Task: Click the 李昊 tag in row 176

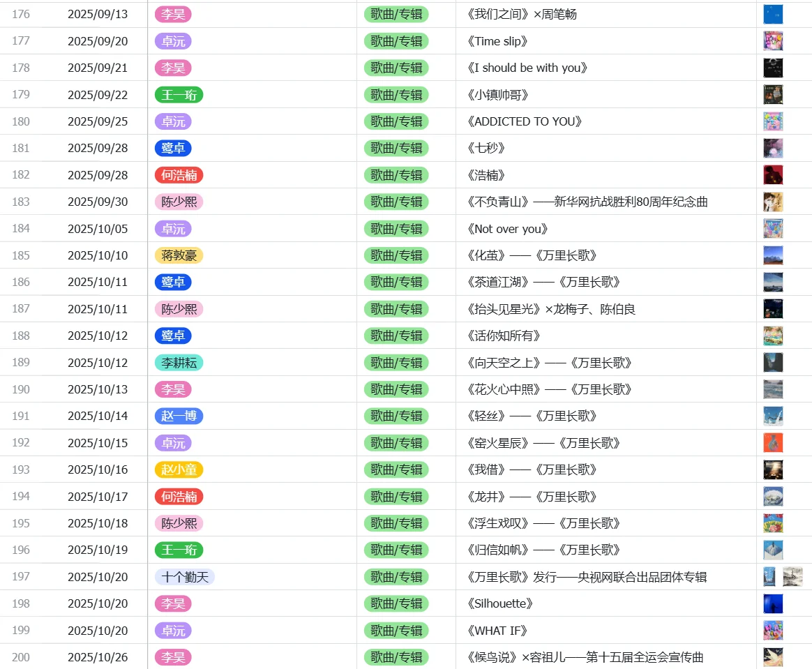Action: point(173,15)
